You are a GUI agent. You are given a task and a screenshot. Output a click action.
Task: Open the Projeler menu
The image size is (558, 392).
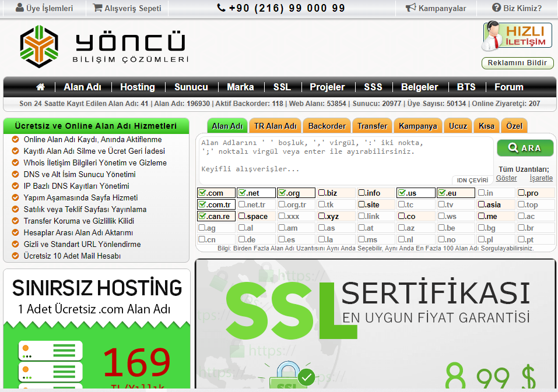pyautogui.click(x=328, y=87)
